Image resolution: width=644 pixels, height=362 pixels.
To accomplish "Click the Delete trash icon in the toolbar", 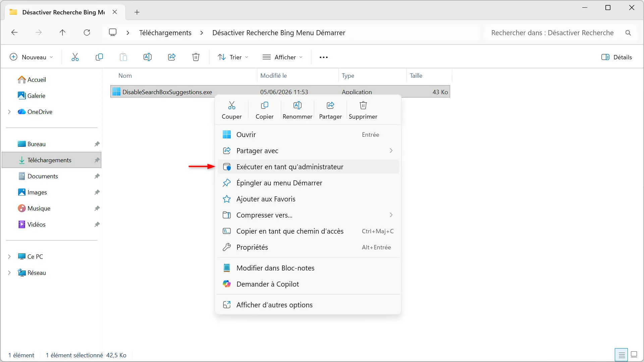I will coord(196,57).
